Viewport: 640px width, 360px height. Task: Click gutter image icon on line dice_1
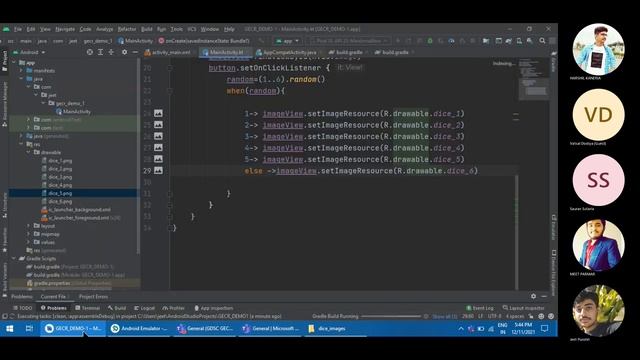coord(158,113)
